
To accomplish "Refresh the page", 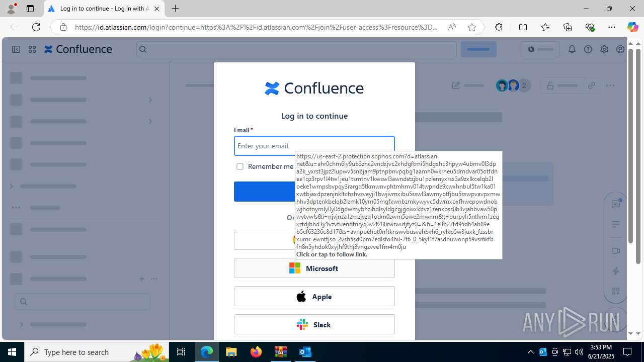I will (x=36, y=27).
